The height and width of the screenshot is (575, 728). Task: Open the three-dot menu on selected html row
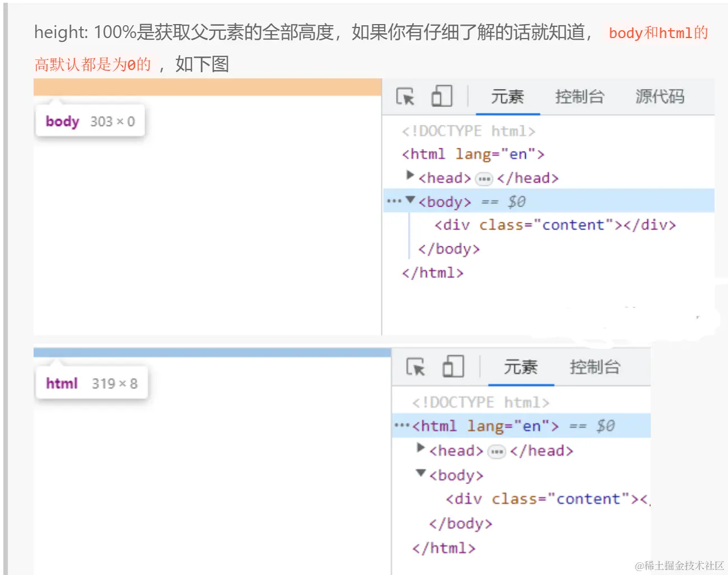402,426
